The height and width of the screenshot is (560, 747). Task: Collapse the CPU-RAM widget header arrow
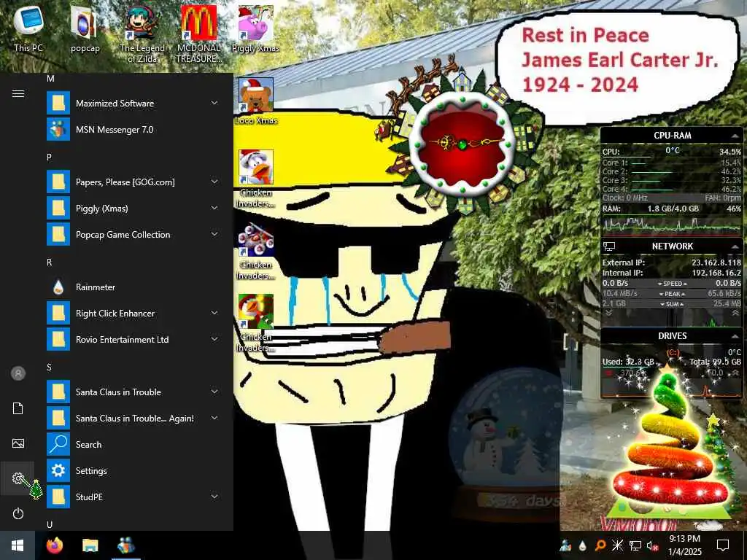coord(735,136)
